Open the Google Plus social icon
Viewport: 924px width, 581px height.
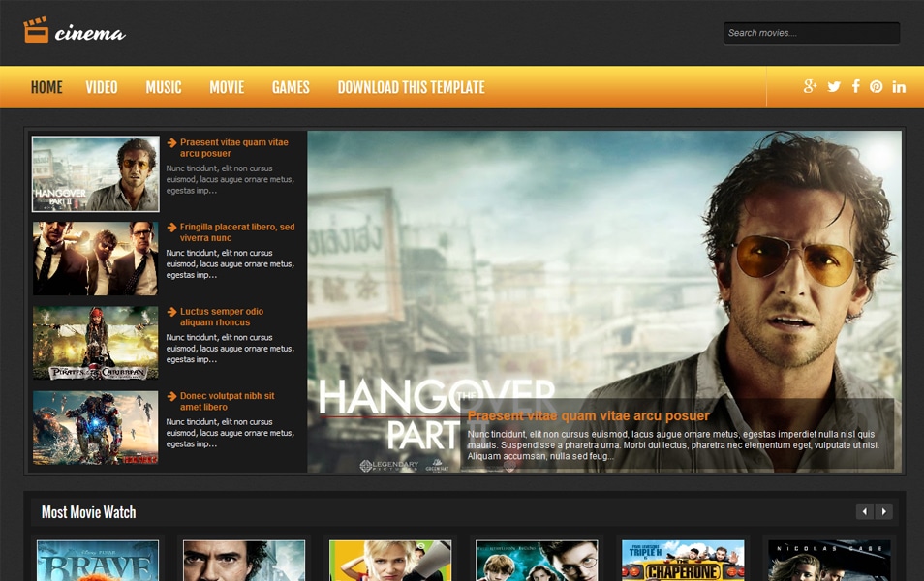[811, 86]
